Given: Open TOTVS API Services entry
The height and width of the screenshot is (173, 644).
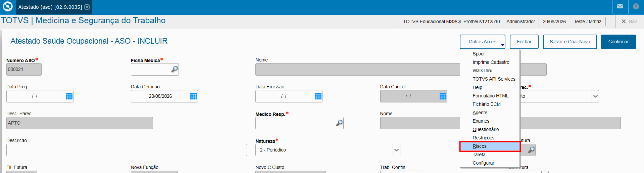Looking at the screenshot, I should [x=490, y=79].
